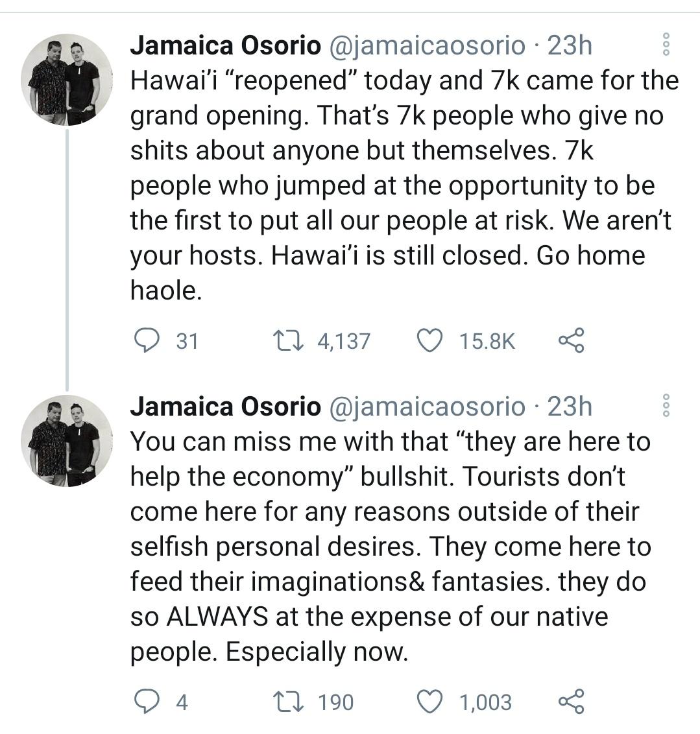Open Jamaica Osorio's name on second tweet

[x=225, y=407]
